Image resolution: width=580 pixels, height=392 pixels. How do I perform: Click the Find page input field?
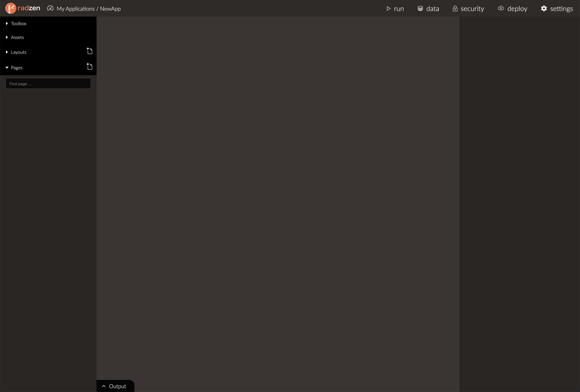(x=48, y=84)
